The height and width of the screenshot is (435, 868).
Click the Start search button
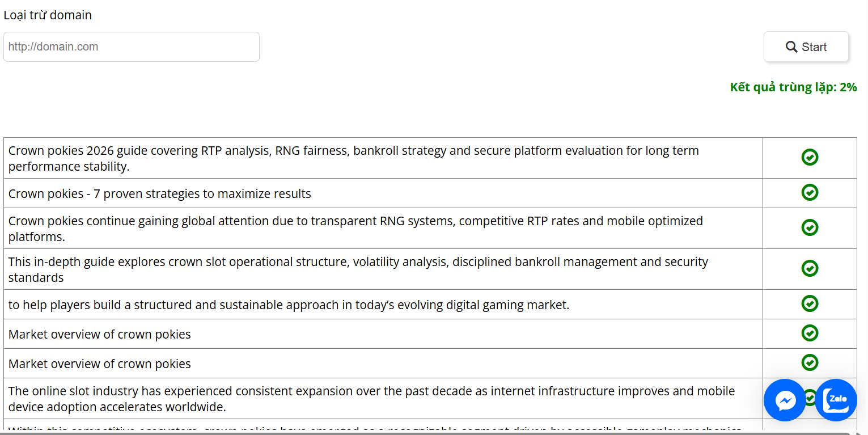coord(806,47)
